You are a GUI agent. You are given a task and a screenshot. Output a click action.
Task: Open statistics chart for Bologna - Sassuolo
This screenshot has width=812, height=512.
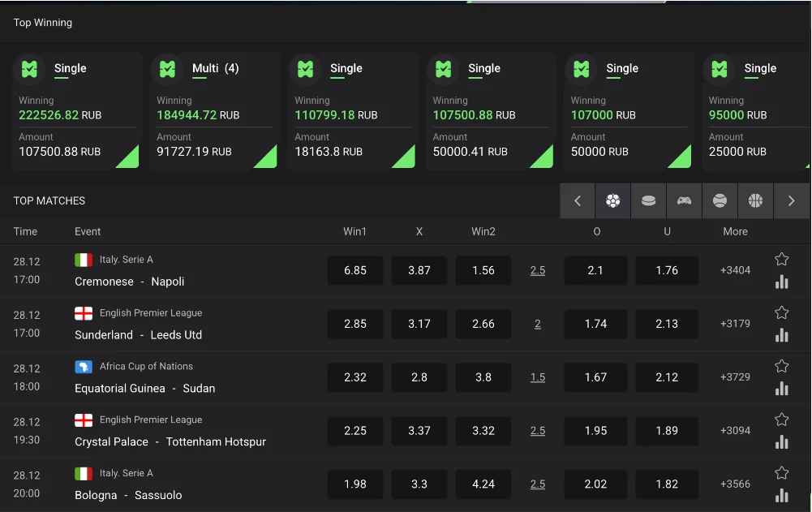pyautogui.click(x=781, y=495)
